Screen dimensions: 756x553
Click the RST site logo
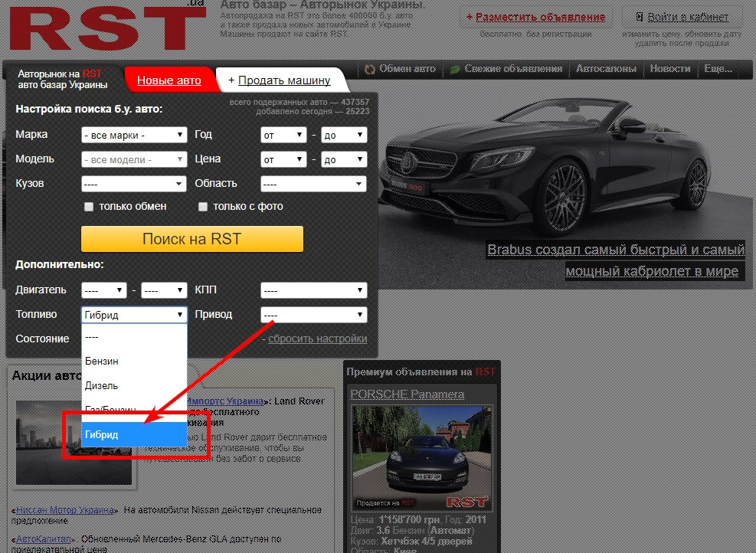pyautogui.click(x=106, y=27)
